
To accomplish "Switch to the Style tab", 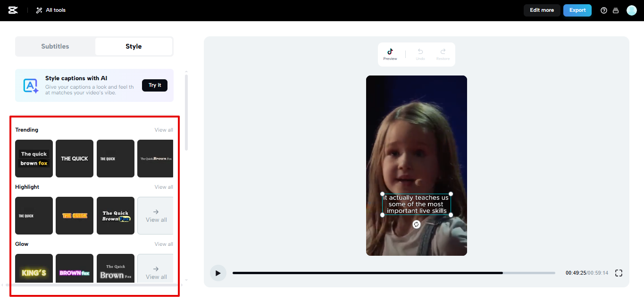I will 134,46.
